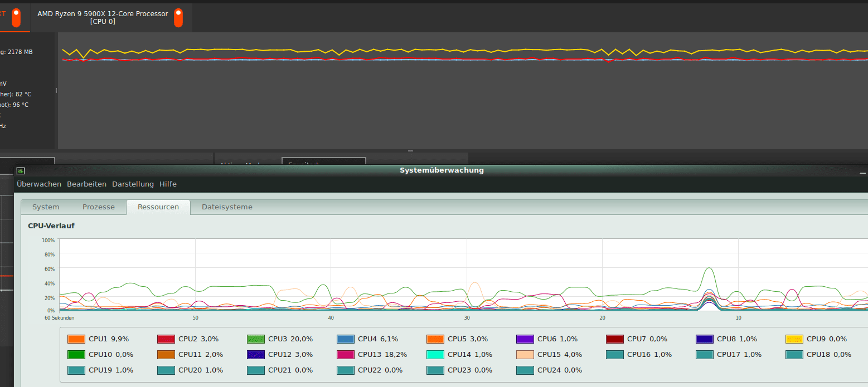Click the CPU19 color swatch
The image size is (868, 387).
[76, 370]
